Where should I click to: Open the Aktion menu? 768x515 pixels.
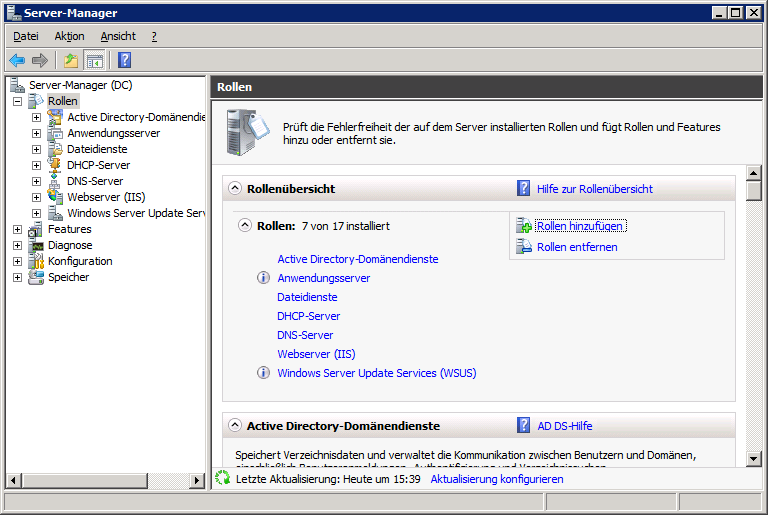(x=70, y=36)
